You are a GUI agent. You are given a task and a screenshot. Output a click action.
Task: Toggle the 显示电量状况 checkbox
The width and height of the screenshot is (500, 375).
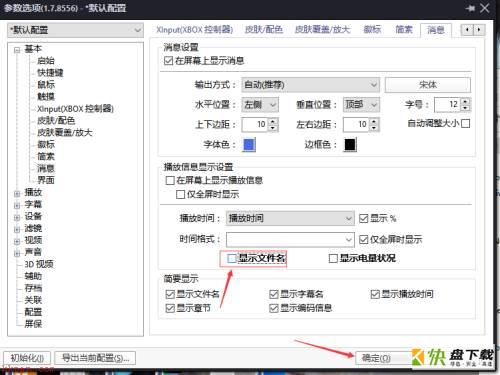tap(333, 258)
